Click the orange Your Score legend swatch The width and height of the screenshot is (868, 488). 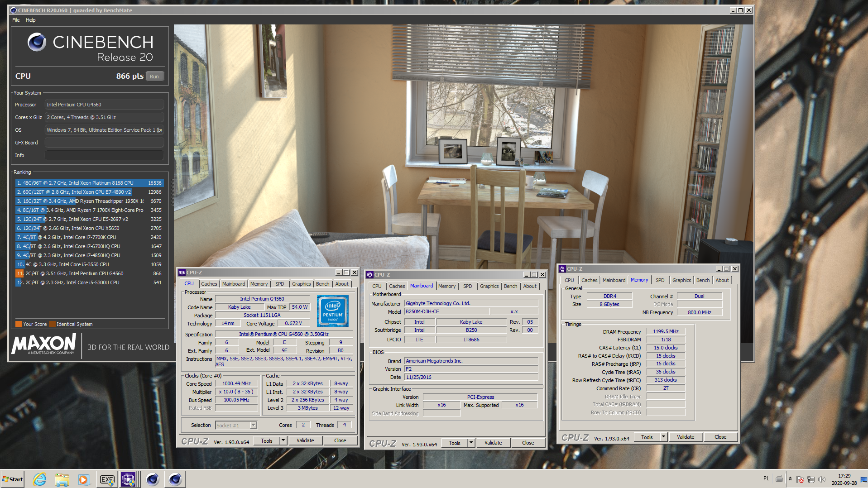[19, 324]
